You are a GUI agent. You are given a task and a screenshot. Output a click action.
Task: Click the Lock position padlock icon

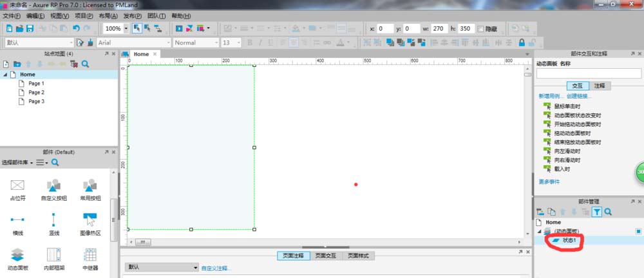tap(522, 42)
